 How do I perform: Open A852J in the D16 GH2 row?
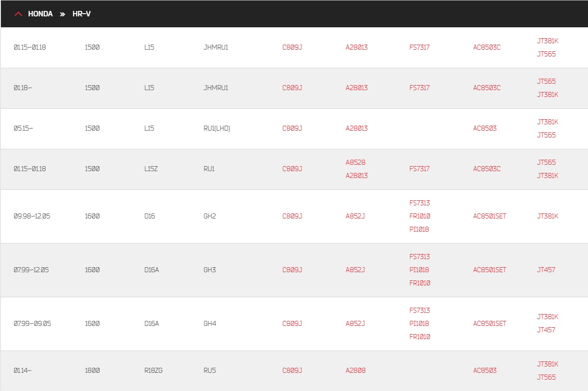(355, 216)
